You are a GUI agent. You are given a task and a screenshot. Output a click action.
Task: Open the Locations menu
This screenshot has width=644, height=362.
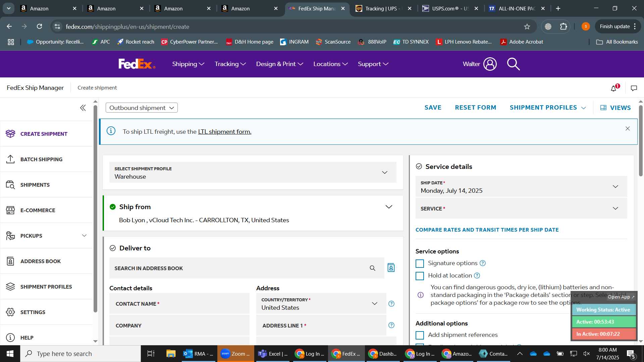(330, 64)
